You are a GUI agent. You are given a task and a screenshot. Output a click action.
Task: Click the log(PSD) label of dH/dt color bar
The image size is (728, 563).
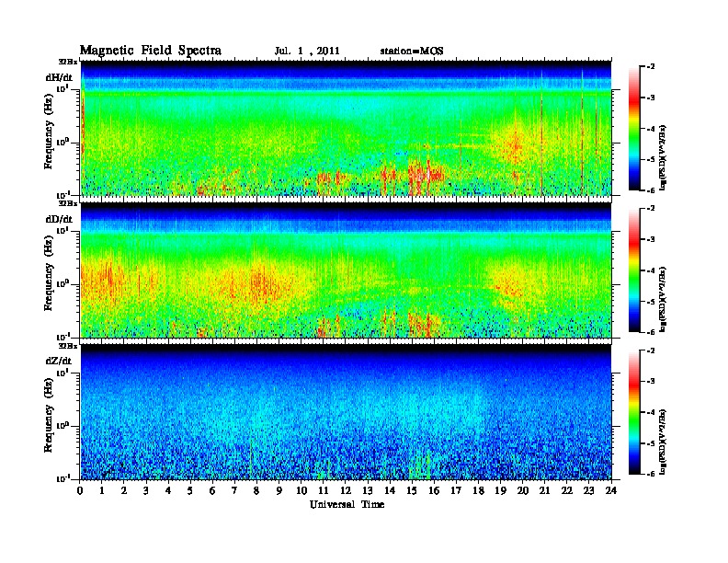663,157
